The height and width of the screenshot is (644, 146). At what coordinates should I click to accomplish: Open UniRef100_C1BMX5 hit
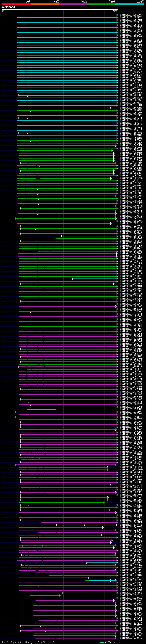pos(131,598)
